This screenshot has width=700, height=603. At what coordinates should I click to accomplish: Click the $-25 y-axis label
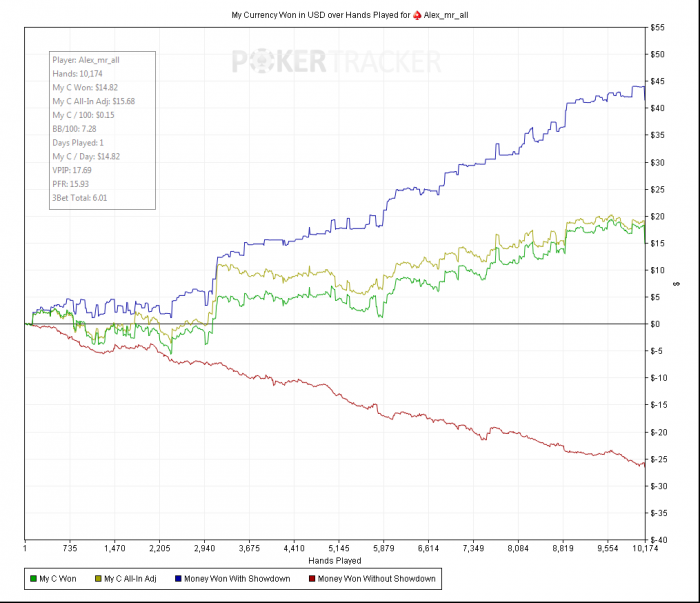659,459
